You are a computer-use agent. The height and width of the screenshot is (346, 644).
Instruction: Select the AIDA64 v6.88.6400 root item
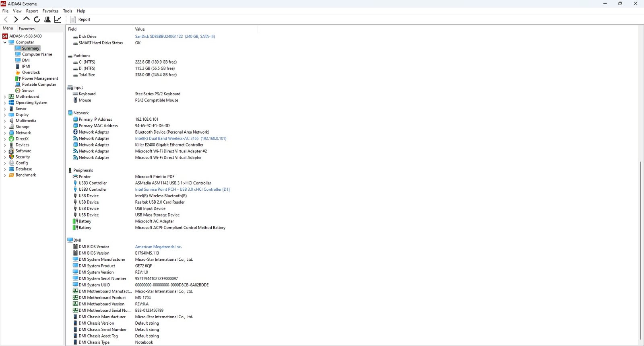[25, 36]
